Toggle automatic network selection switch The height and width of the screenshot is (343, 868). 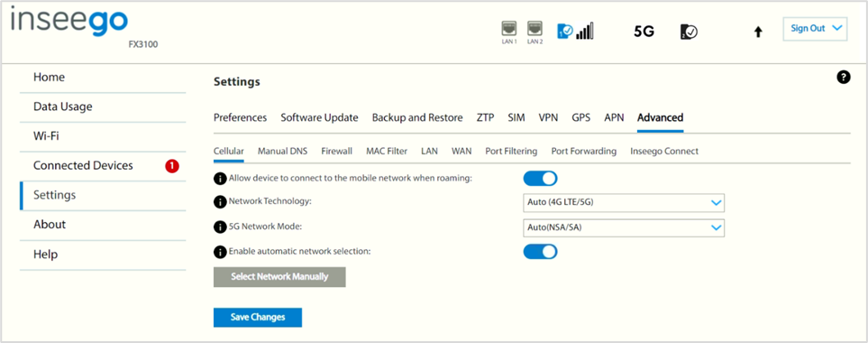pyautogui.click(x=540, y=252)
